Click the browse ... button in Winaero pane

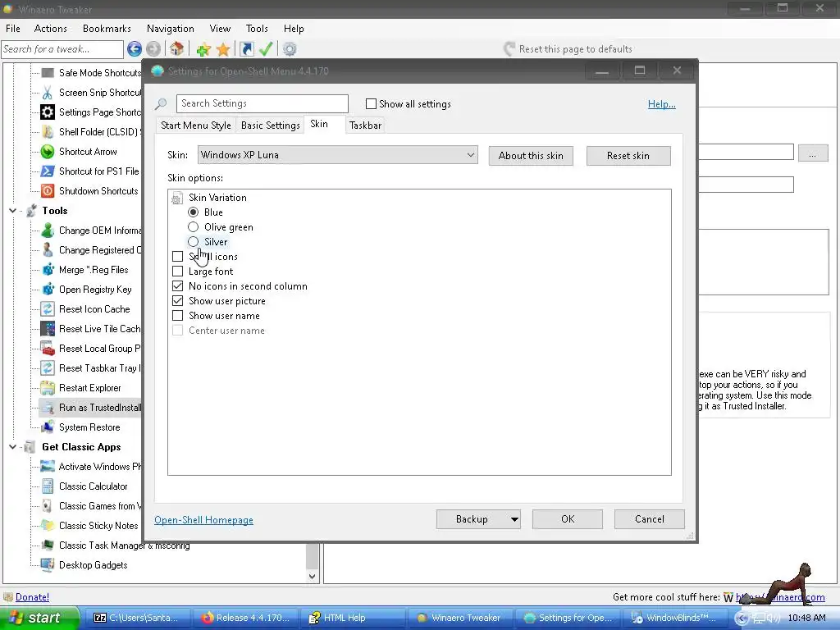click(x=813, y=153)
